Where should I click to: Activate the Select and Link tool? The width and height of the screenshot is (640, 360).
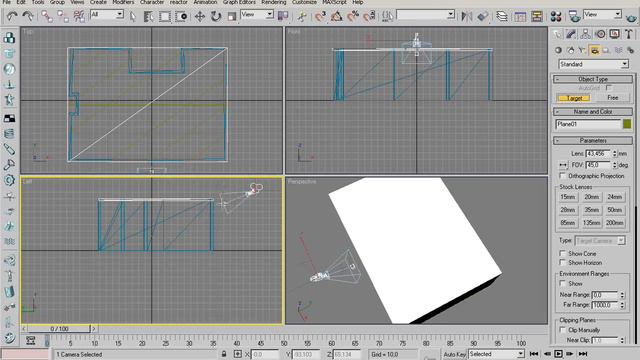[47, 16]
